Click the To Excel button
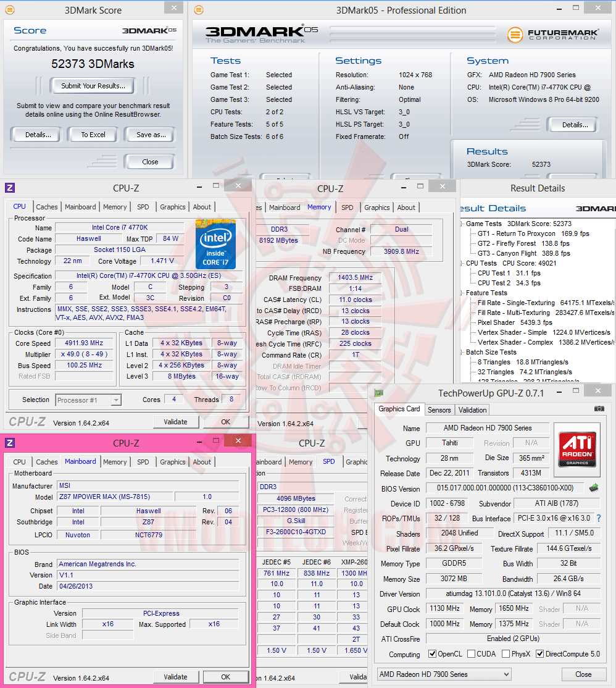The width and height of the screenshot is (616, 688). coord(93,134)
